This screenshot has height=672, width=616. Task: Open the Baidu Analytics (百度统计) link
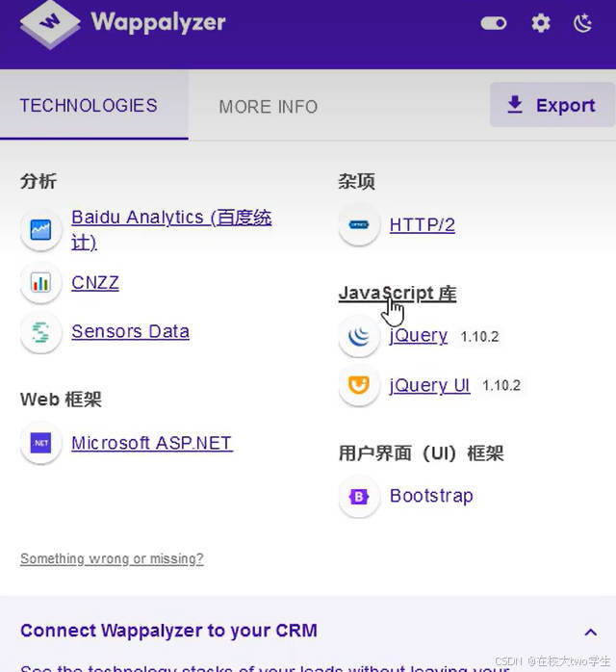[x=171, y=230]
